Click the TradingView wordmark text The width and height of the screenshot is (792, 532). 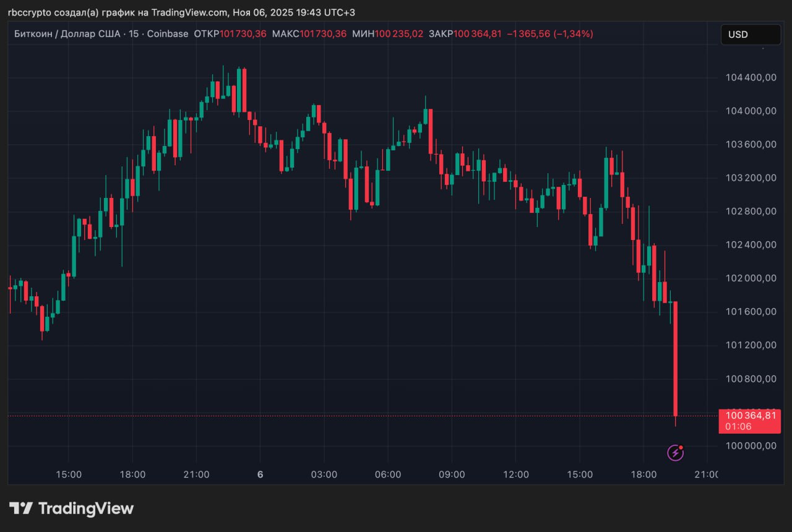click(86, 508)
